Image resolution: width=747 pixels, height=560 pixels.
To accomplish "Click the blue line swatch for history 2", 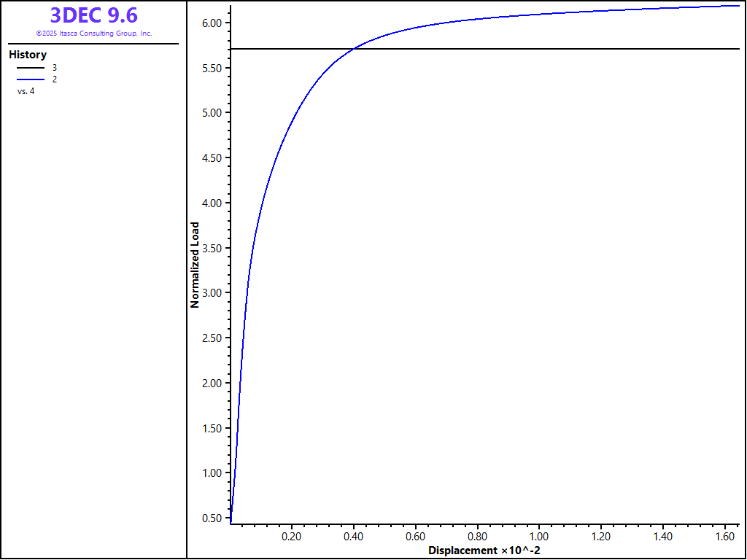I will click(31, 79).
